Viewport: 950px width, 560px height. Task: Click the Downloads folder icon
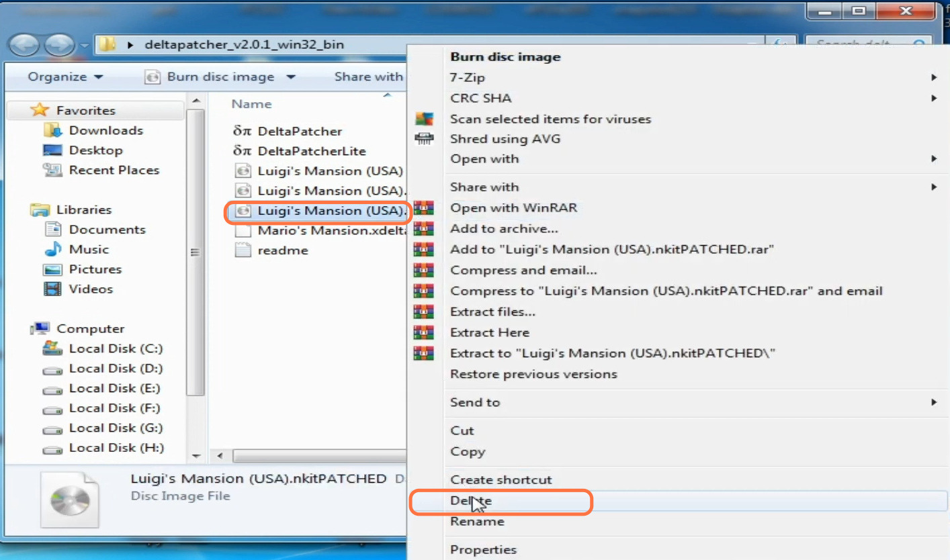coord(52,130)
